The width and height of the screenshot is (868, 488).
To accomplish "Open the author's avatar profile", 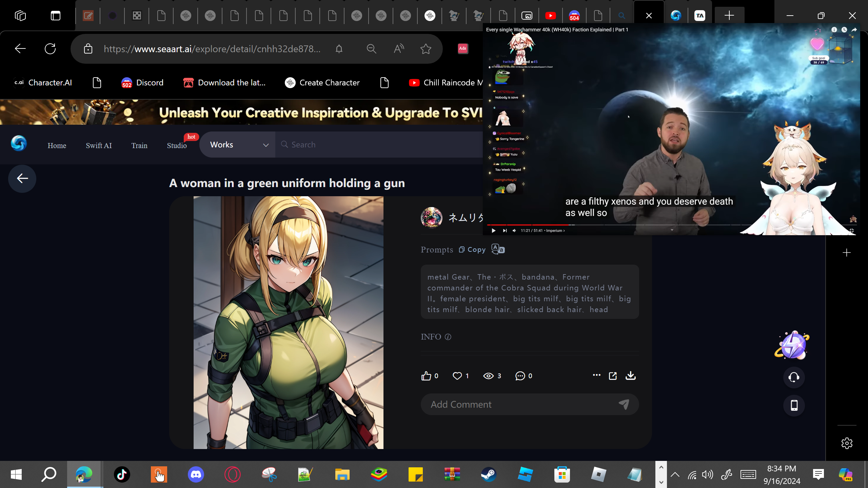I will [x=432, y=218].
